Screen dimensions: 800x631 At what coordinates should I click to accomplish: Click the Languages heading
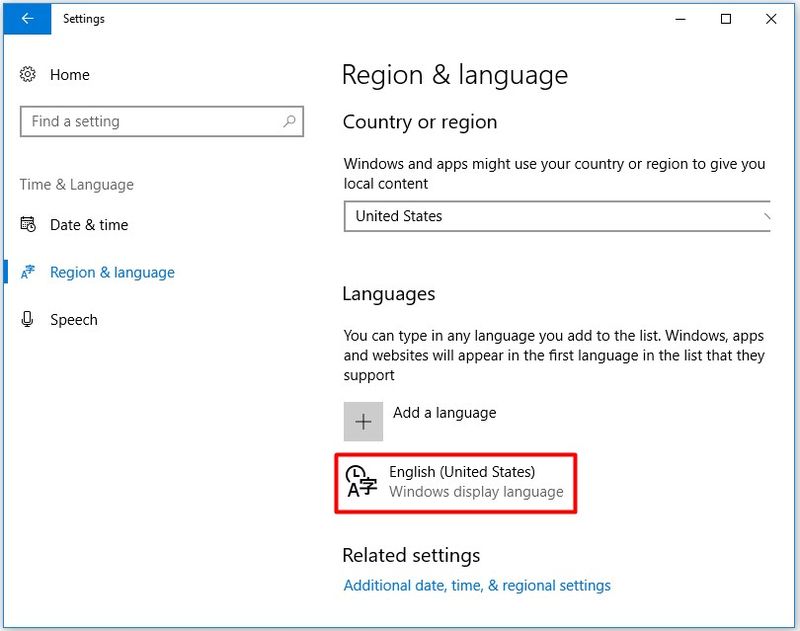[x=389, y=294]
